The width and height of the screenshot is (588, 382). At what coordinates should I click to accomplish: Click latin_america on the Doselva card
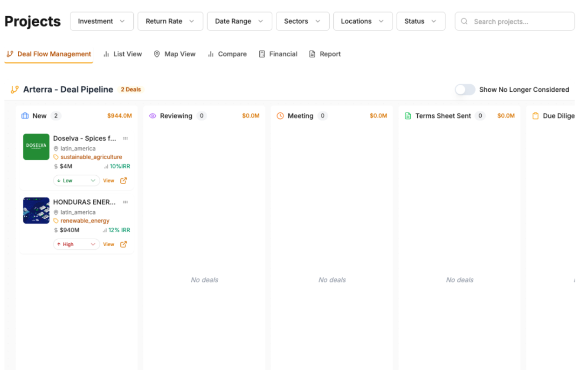(x=78, y=149)
